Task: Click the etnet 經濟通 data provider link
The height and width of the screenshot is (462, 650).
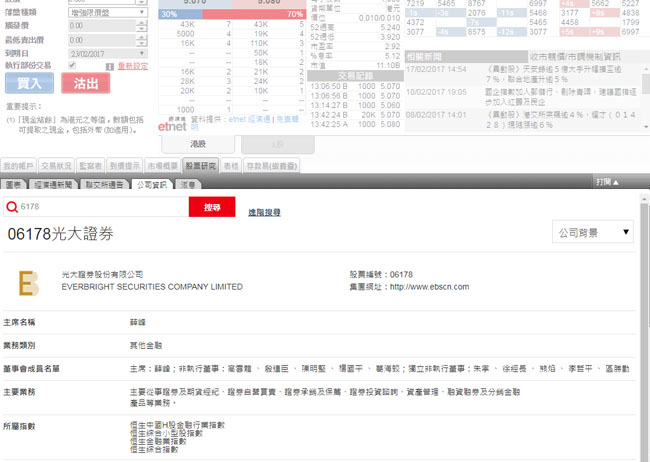Action: [249, 119]
